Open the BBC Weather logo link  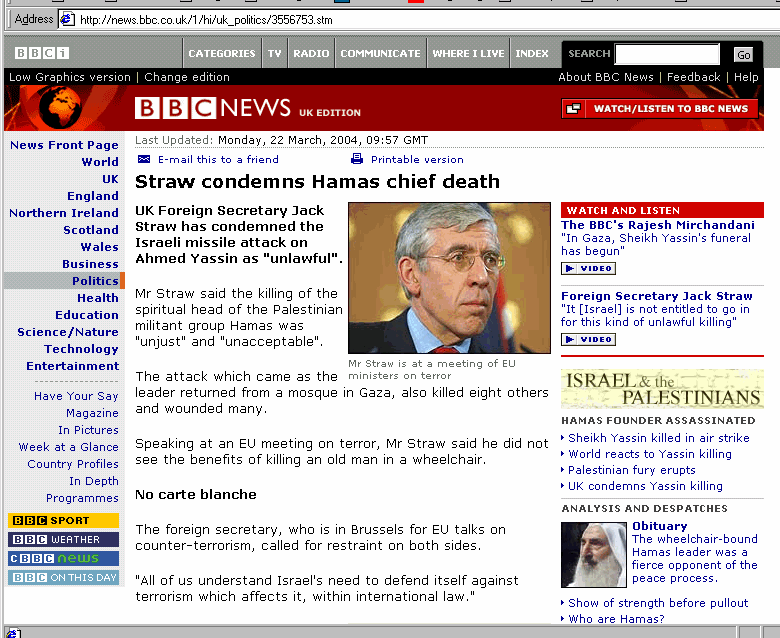click(63, 539)
